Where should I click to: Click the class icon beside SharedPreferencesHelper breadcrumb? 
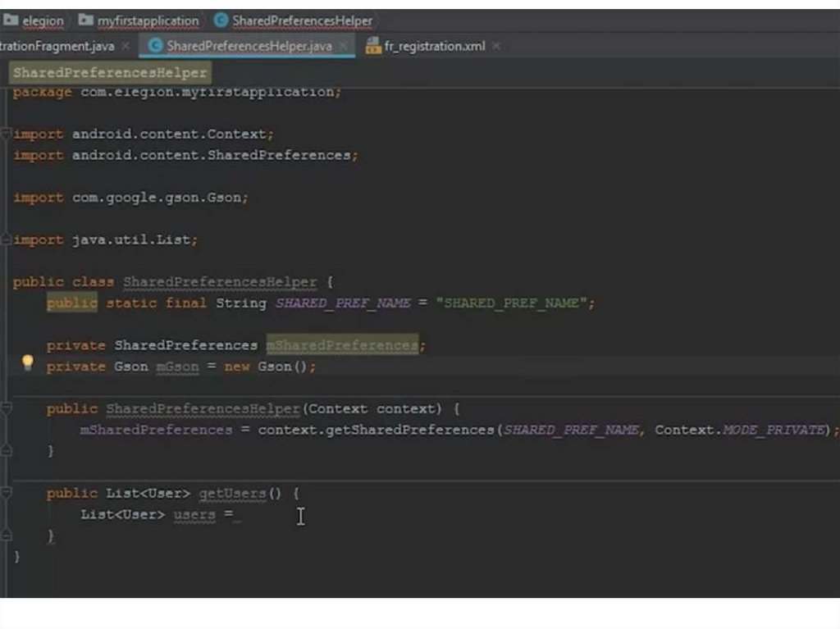[x=221, y=21]
